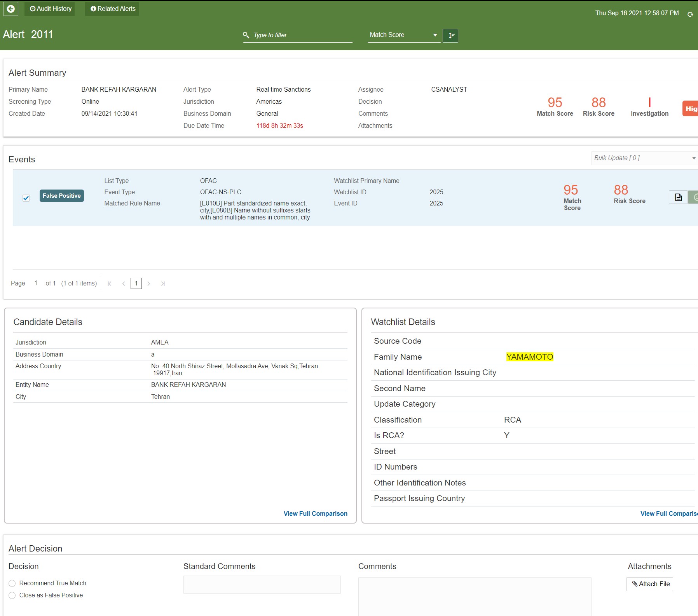This screenshot has width=698, height=616.
Task: Click the Type to filter field
Action: [x=302, y=35]
